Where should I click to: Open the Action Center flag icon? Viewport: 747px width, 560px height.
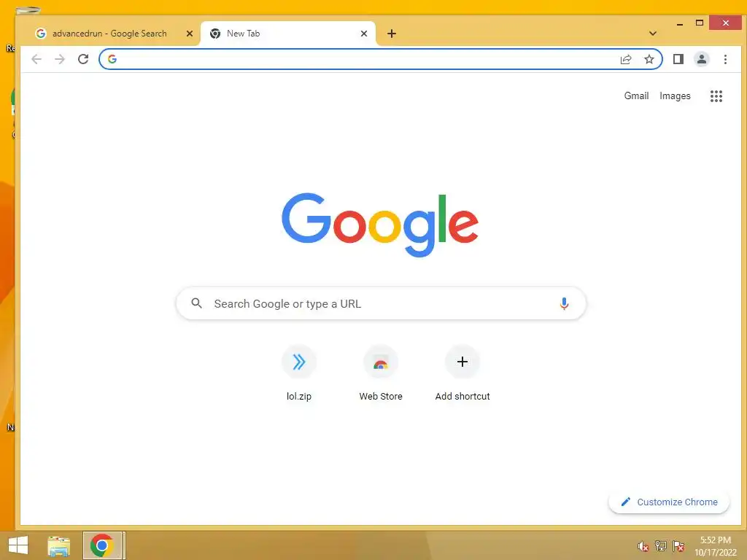point(678,546)
